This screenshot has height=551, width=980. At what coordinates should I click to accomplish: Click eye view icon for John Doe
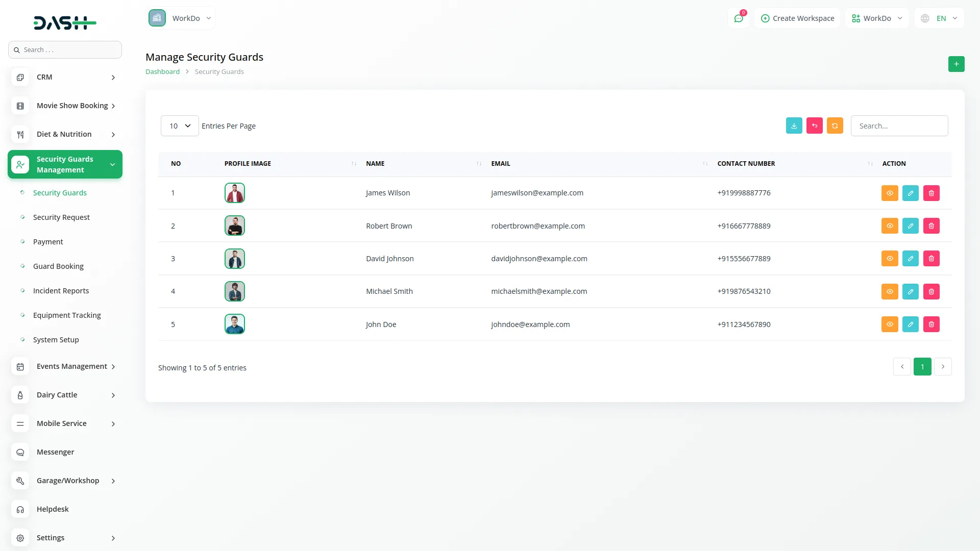click(889, 324)
